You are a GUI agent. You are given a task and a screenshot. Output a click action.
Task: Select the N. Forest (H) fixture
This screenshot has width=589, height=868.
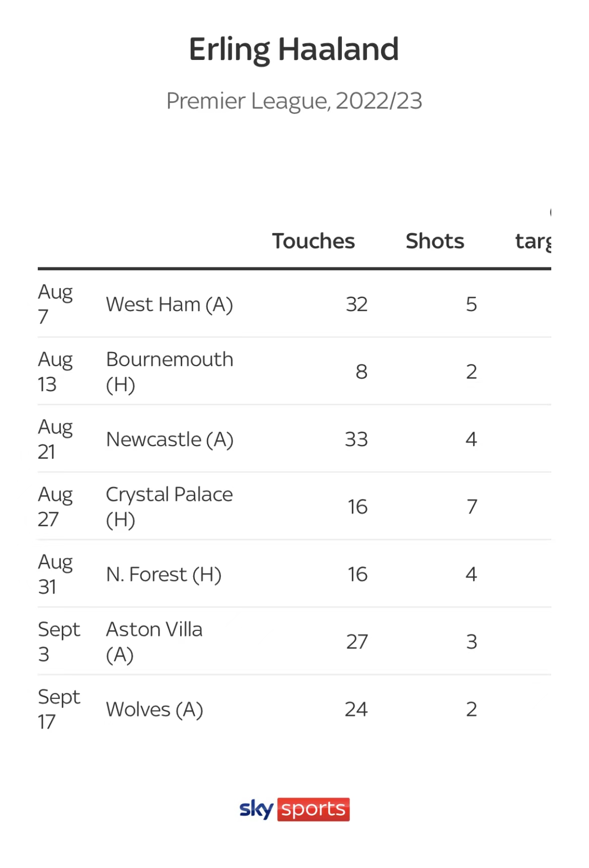[x=164, y=574]
